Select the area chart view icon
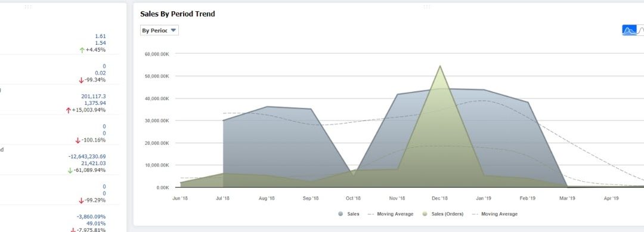 [x=629, y=30]
